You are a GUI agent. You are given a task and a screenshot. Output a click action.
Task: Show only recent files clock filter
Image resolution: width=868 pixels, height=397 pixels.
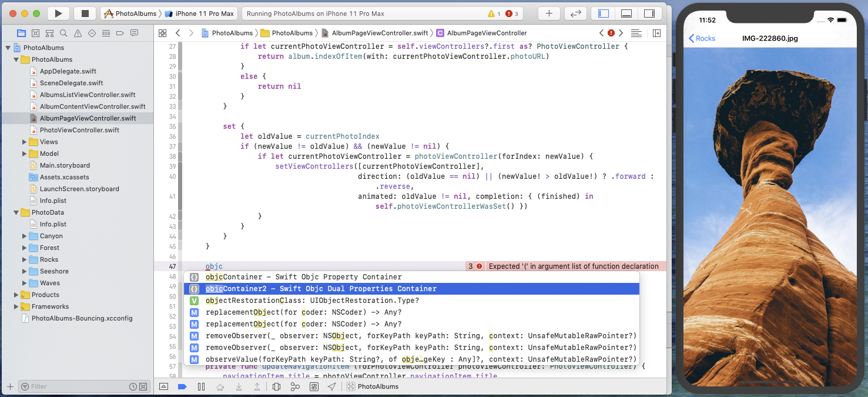click(x=133, y=386)
